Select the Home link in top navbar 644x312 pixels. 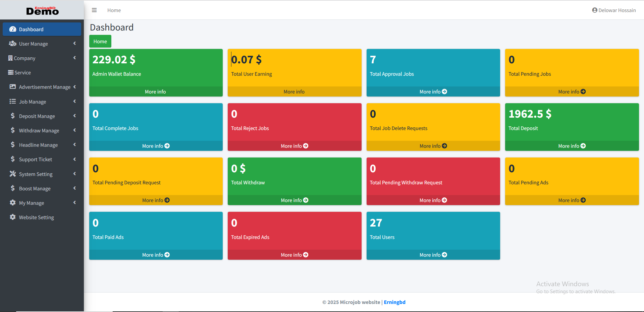pos(114,10)
